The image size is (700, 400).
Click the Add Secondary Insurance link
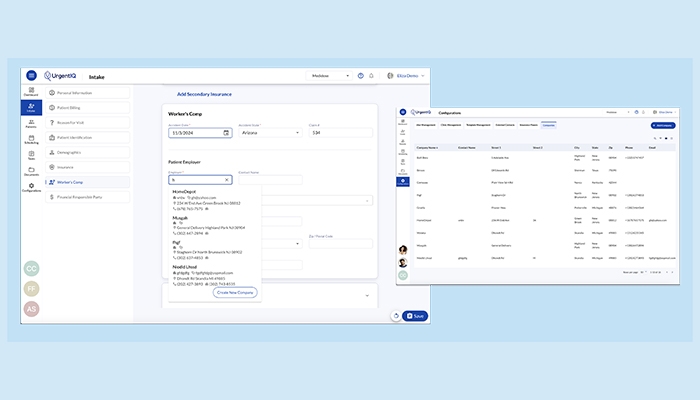point(204,94)
